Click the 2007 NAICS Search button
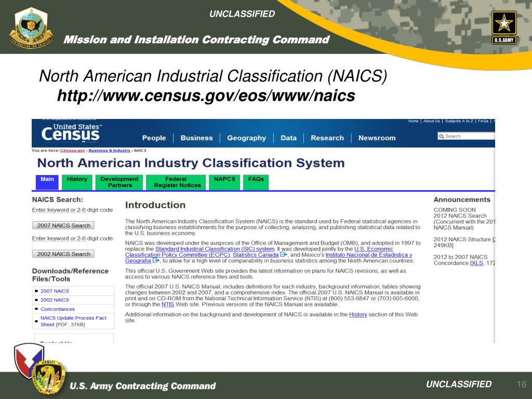 coord(63,225)
